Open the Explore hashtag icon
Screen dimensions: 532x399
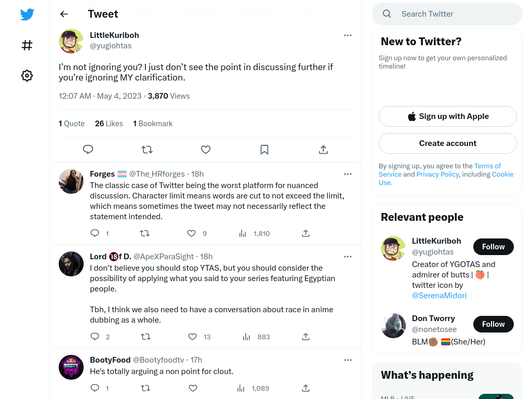pyautogui.click(x=27, y=45)
